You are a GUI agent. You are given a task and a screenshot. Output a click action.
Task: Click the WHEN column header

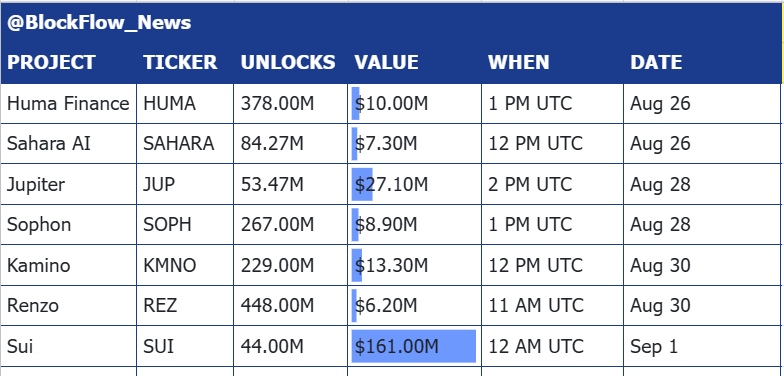552,62
